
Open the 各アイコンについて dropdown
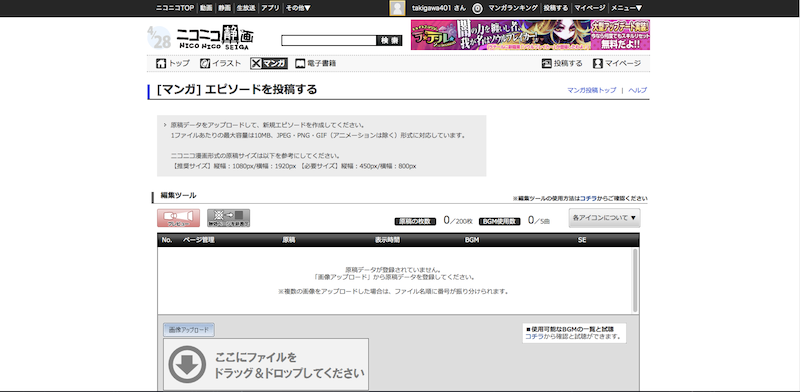point(605,218)
